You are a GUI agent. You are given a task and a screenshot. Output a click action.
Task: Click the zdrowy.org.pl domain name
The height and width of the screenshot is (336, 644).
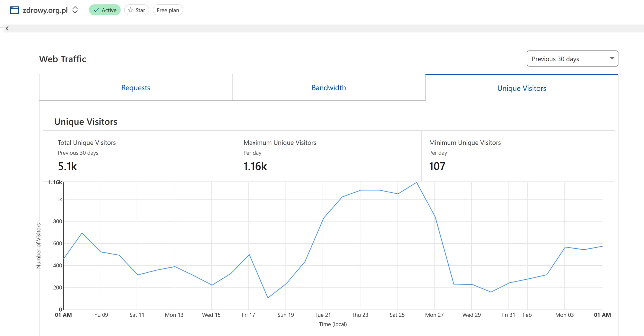[45, 10]
